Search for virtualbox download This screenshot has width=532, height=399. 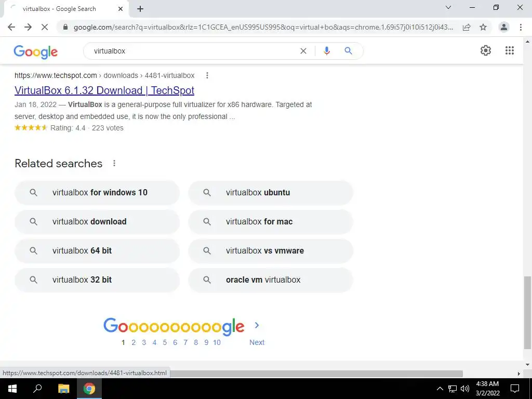[x=97, y=221]
